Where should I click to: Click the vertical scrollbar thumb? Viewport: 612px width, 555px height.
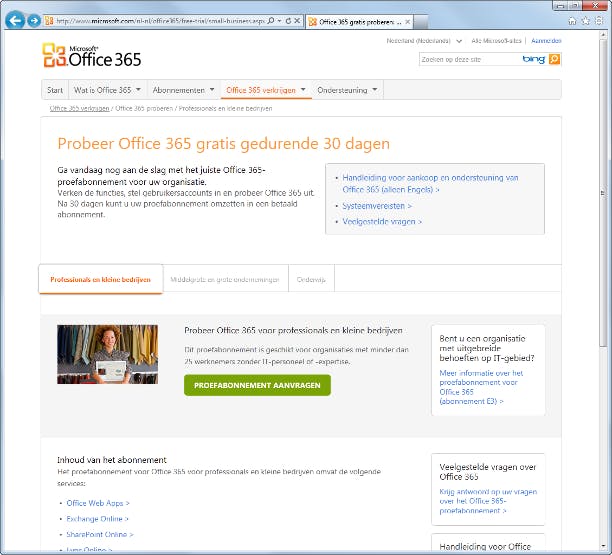point(603,191)
